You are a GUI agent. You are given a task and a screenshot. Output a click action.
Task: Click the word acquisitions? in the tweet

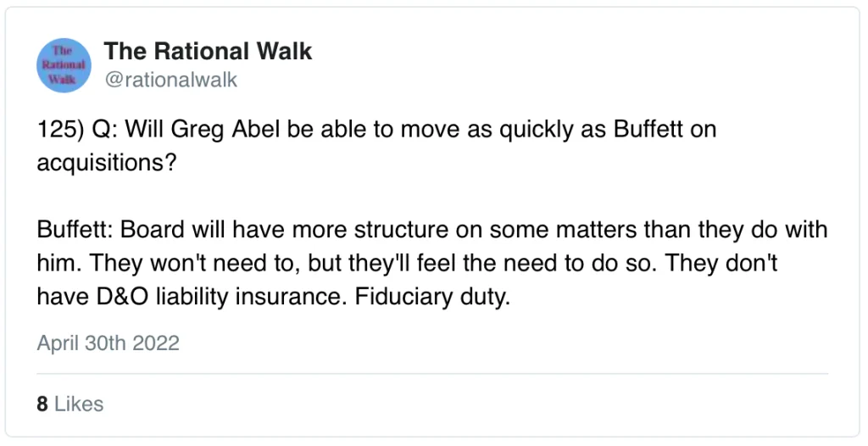106,163
